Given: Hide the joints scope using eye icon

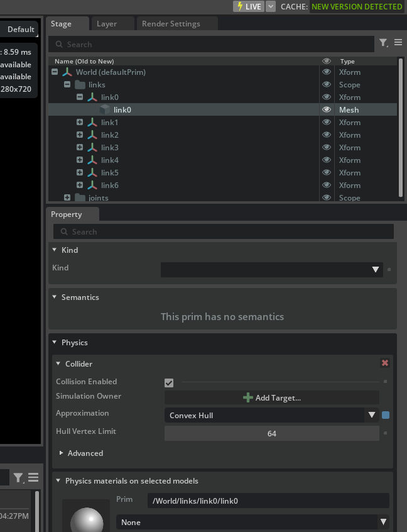Looking at the screenshot, I should click(327, 197).
